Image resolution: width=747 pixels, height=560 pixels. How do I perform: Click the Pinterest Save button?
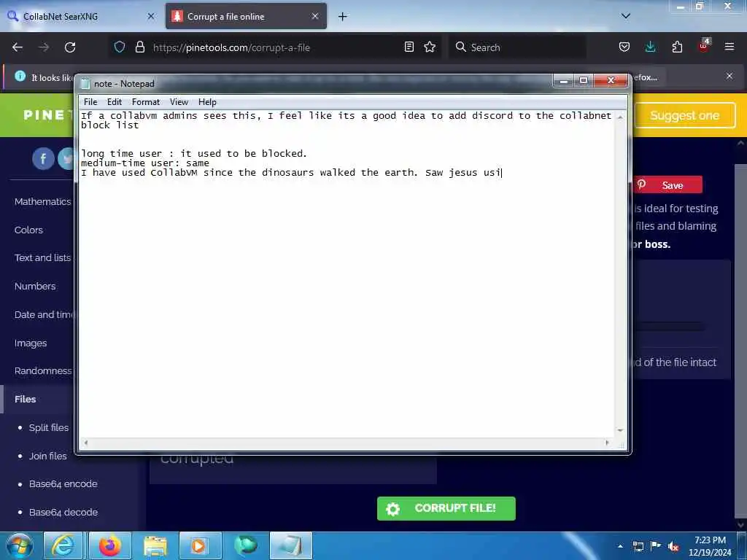667,184
